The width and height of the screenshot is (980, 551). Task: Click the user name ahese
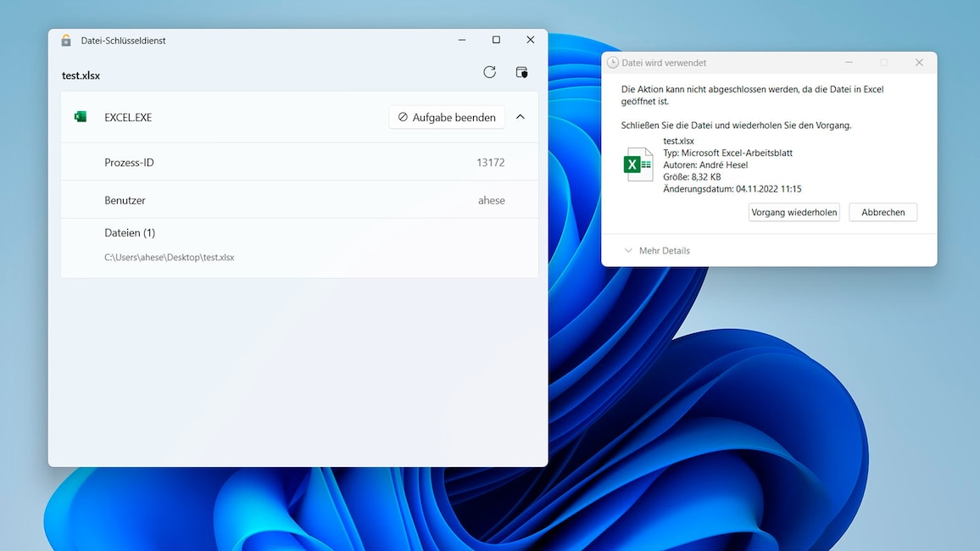tap(491, 201)
